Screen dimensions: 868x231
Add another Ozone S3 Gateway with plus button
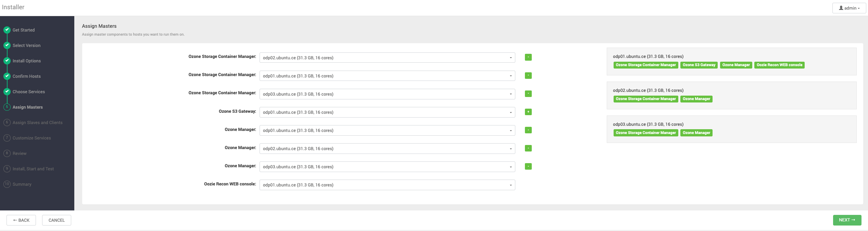click(528, 112)
